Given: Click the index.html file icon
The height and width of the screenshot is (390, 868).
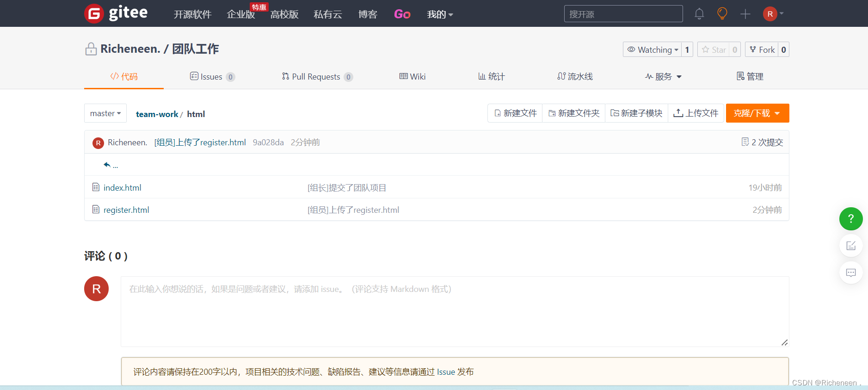Looking at the screenshot, I should coord(96,187).
